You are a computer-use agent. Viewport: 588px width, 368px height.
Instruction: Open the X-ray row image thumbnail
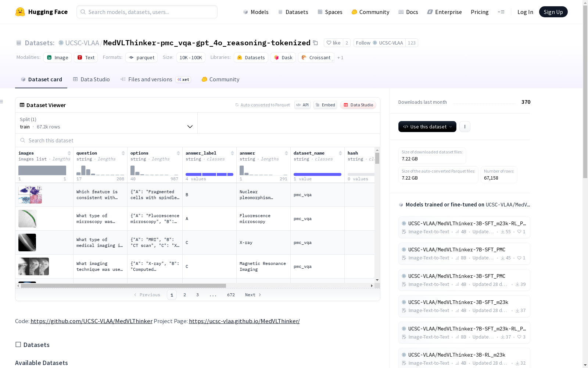[x=27, y=243]
